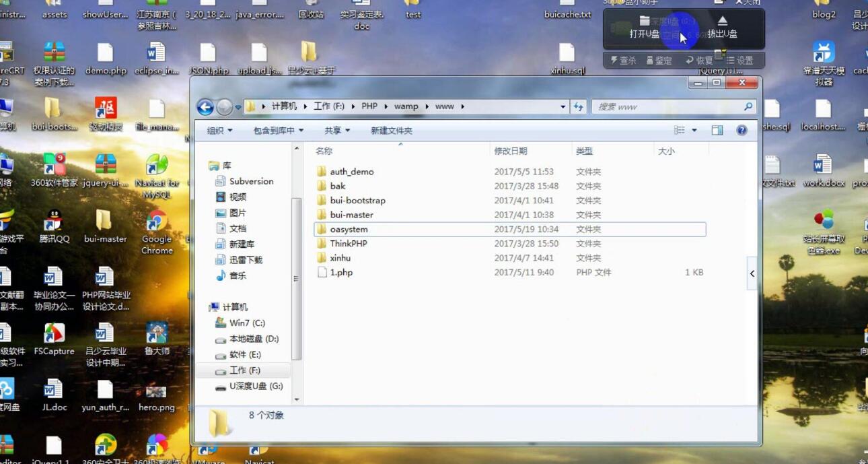
Task: Toggle the preview pane button
Action: 717,131
